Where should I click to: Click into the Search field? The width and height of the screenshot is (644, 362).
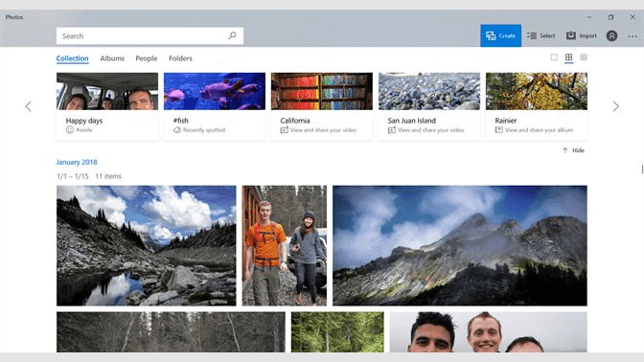coord(149,35)
